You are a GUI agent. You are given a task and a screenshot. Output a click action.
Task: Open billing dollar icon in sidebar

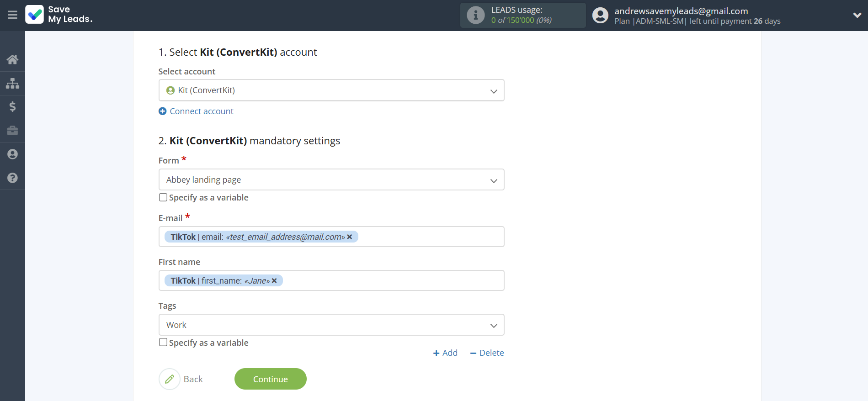[x=12, y=107]
